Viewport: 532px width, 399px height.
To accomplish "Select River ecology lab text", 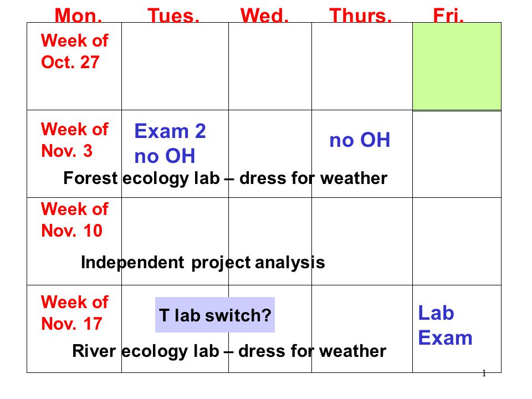I will [x=146, y=351].
